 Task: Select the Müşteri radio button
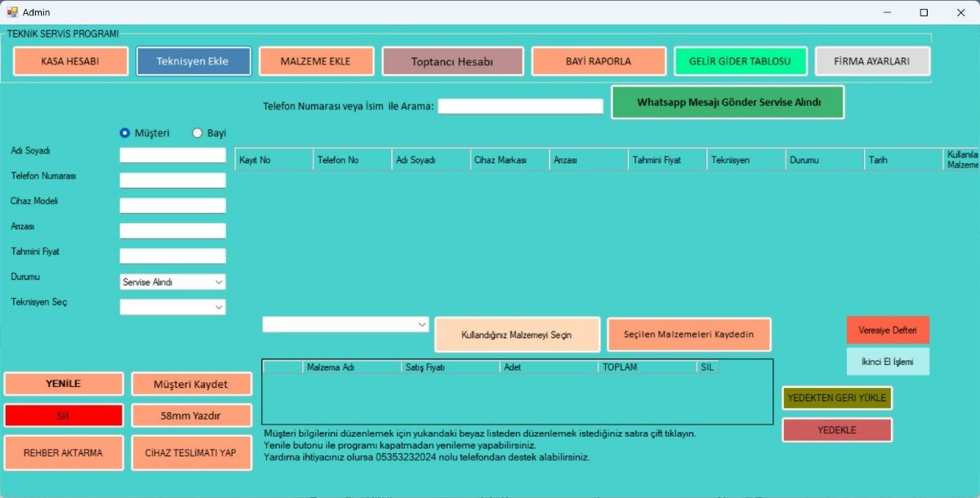point(125,132)
